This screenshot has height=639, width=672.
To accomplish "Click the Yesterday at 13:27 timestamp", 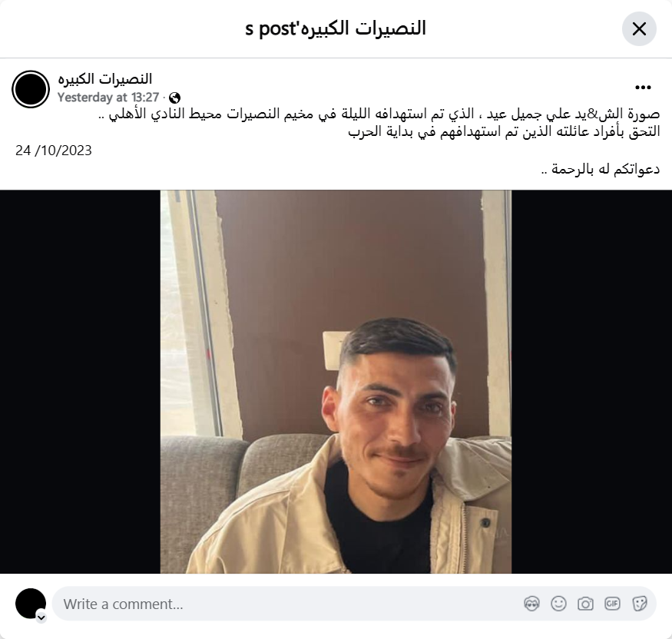I will tap(108, 98).
